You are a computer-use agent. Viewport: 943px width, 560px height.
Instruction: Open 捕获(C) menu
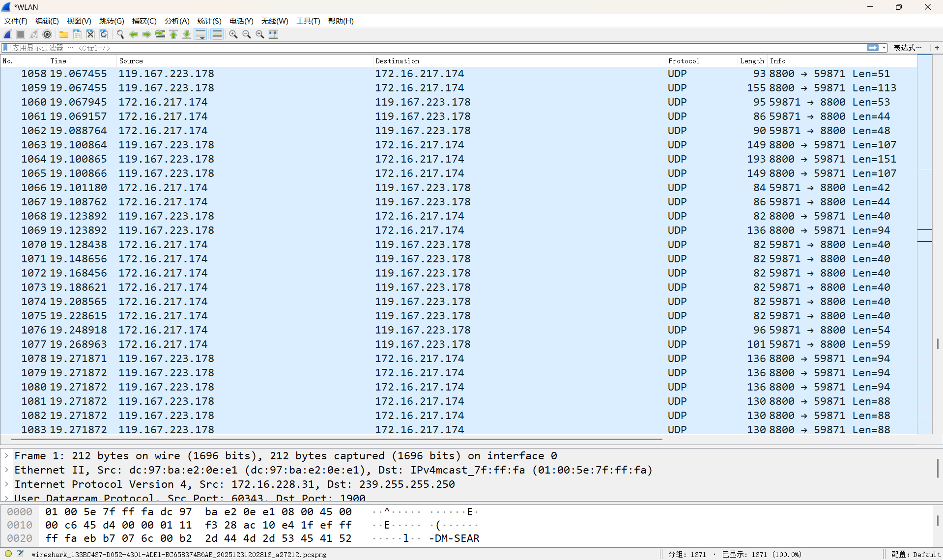[x=144, y=21]
